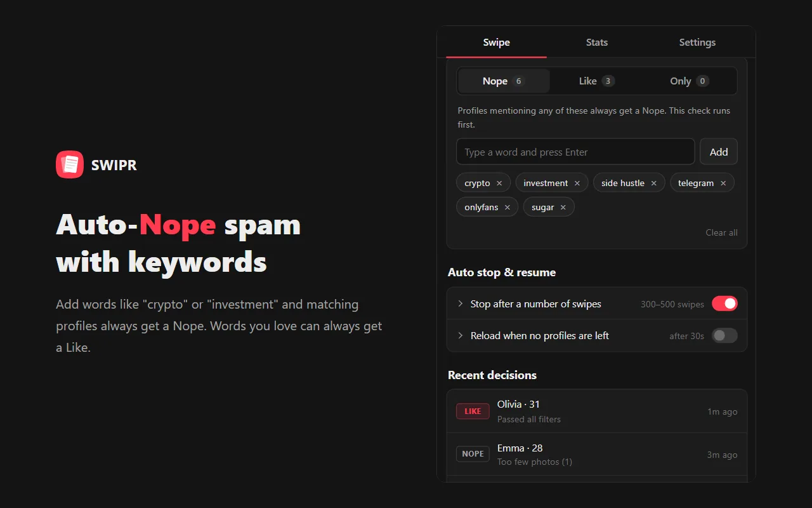Click the Auto-Nope spam with keywords headline
The height and width of the screenshot is (508, 812).
coord(178,243)
